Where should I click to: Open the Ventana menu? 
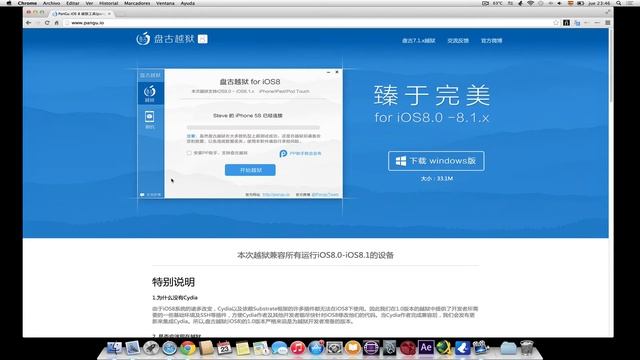pos(165,3)
